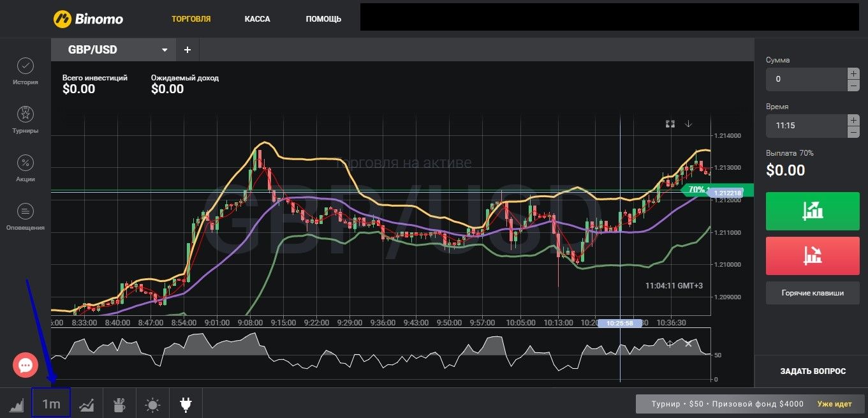Open the Горячие клавиши hotkeys button

click(x=813, y=293)
